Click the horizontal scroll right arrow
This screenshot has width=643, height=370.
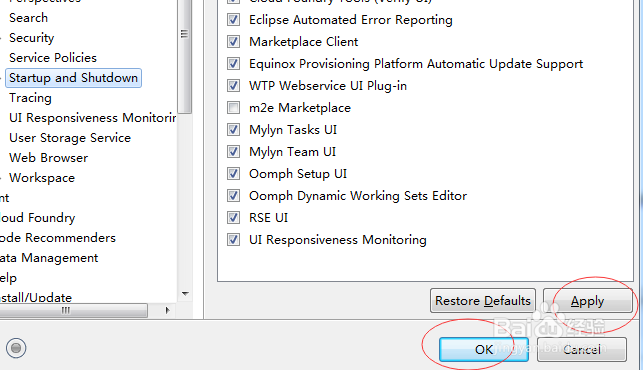[x=167, y=310]
